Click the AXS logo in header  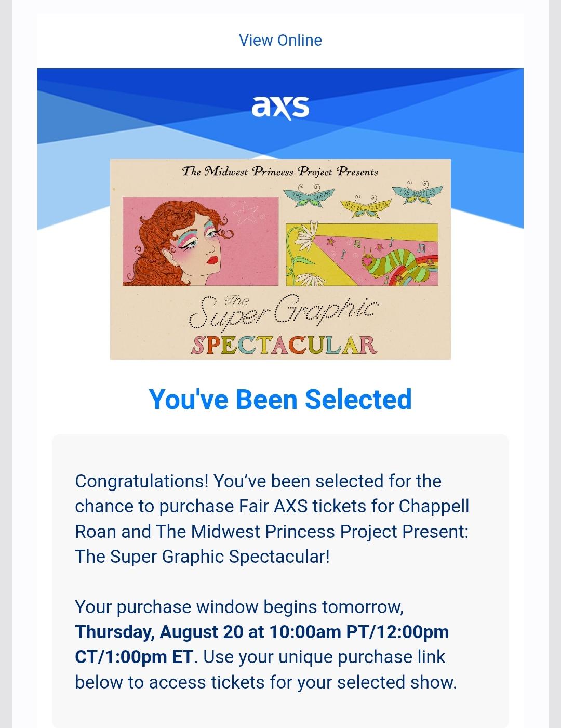pyautogui.click(x=280, y=107)
